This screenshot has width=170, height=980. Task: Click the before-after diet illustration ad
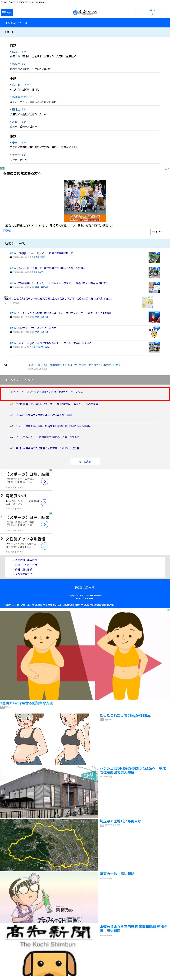pos(85,656)
